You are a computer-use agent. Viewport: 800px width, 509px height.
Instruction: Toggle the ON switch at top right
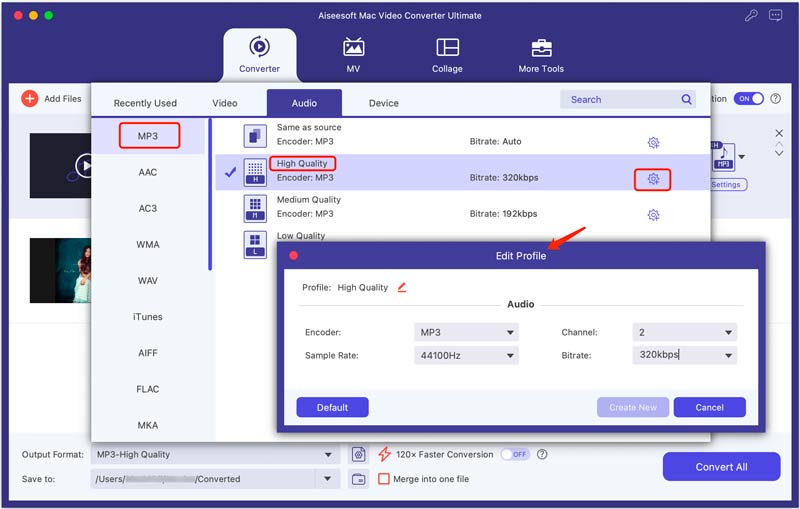pos(748,99)
